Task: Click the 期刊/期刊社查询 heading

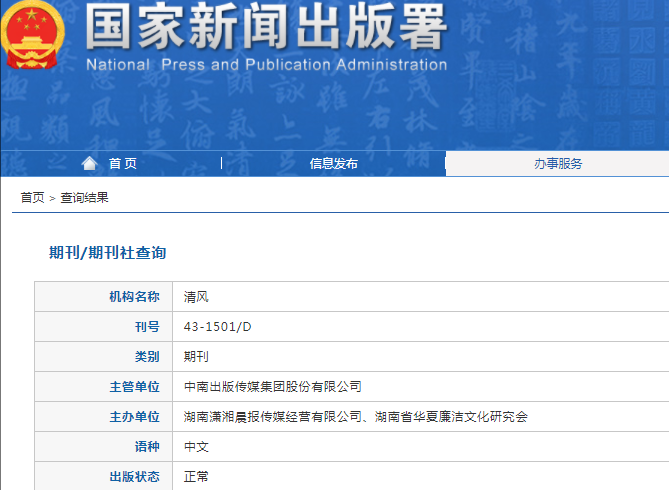Action: point(107,253)
